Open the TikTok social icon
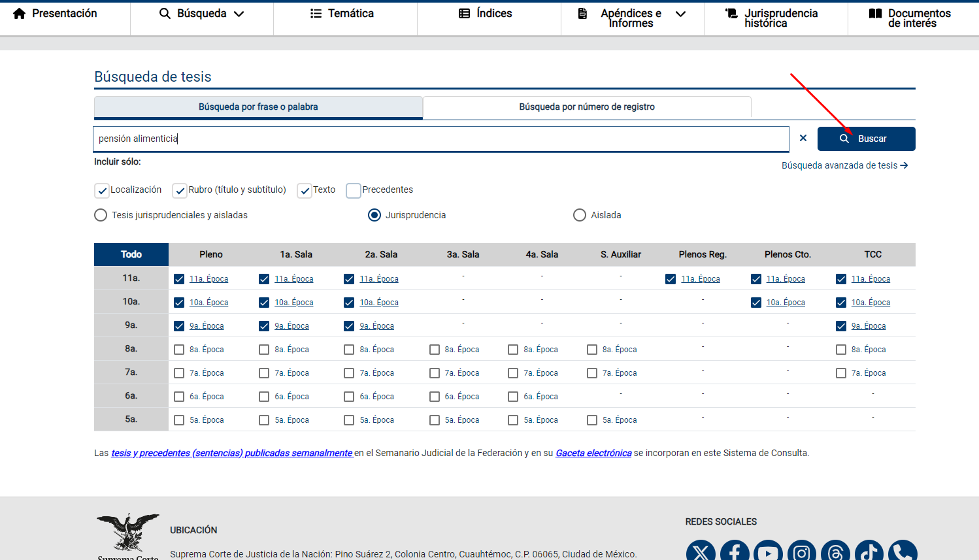 point(869,552)
